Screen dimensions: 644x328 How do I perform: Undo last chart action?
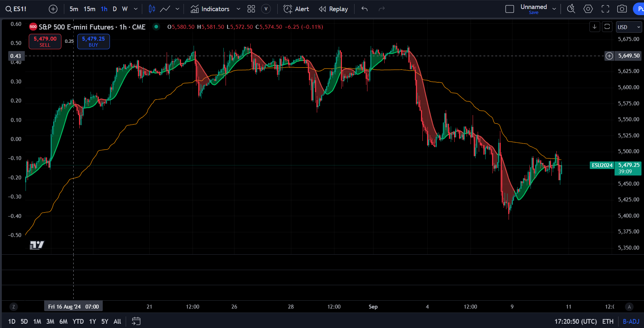(365, 9)
